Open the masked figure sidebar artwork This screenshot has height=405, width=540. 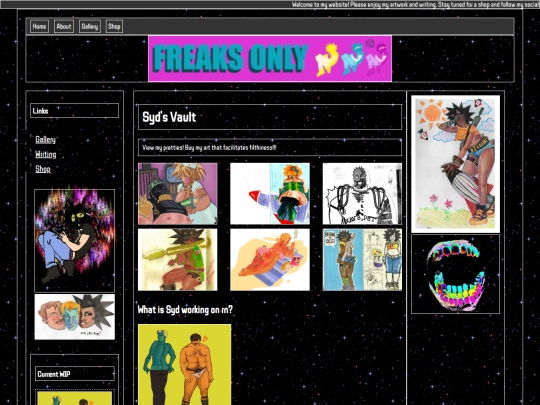(74, 240)
